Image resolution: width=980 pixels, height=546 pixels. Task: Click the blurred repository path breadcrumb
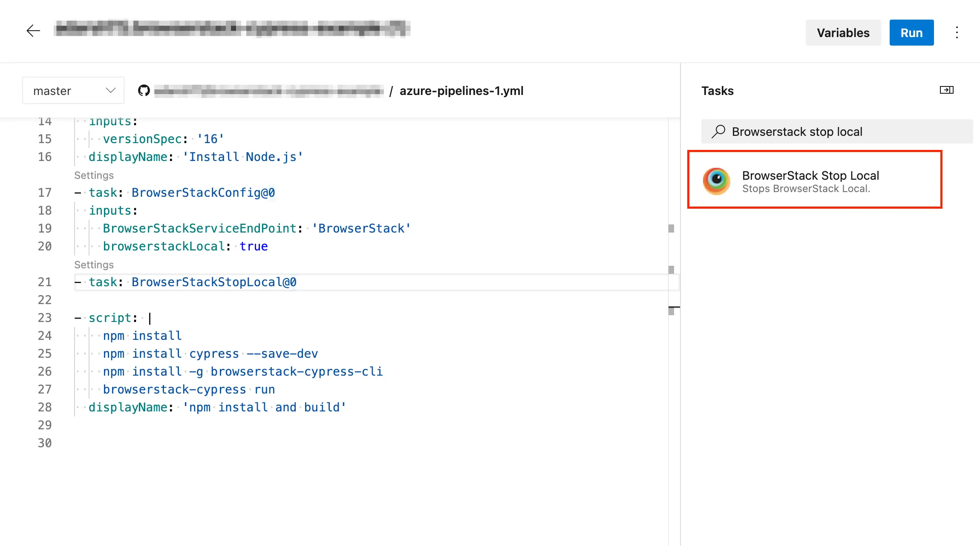pyautogui.click(x=268, y=91)
